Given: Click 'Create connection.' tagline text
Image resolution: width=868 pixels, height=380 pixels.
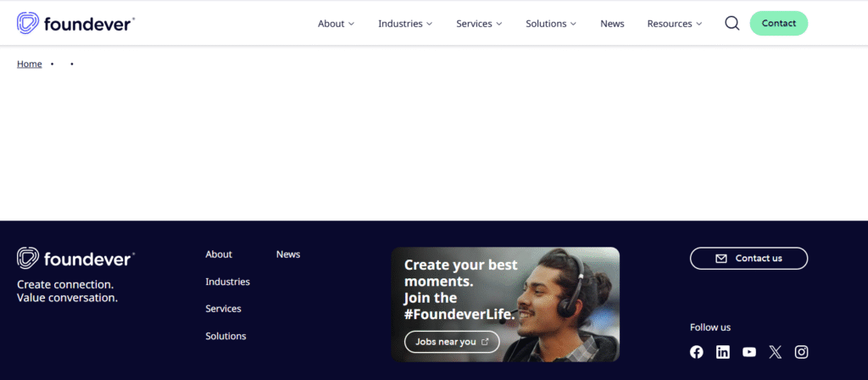Looking at the screenshot, I should click(65, 284).
